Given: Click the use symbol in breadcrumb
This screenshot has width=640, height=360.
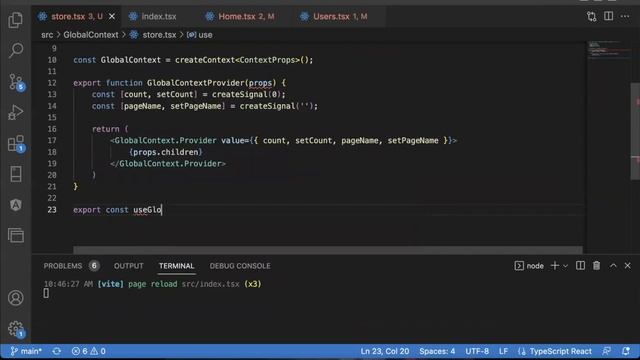Looking at the screenshot, I should click(205, 35).
